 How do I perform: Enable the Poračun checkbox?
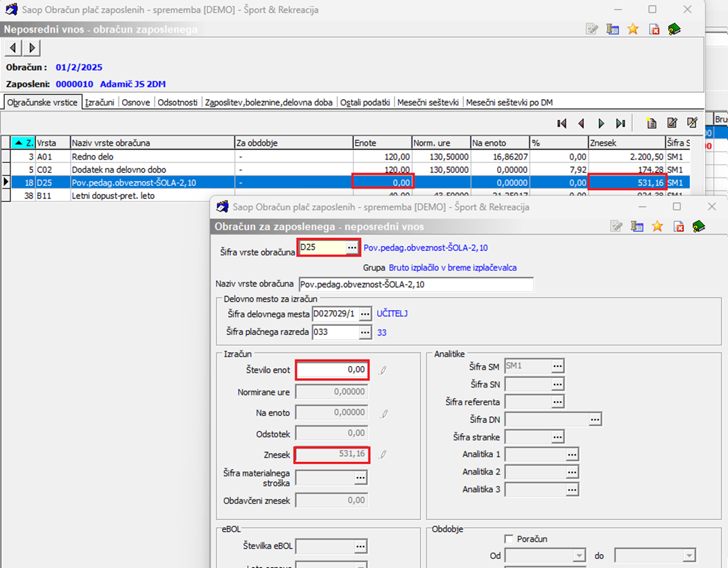[510, 539]
